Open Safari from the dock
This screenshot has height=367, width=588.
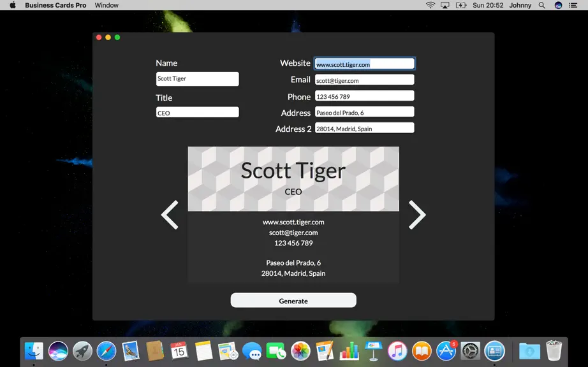coord(107,351)
